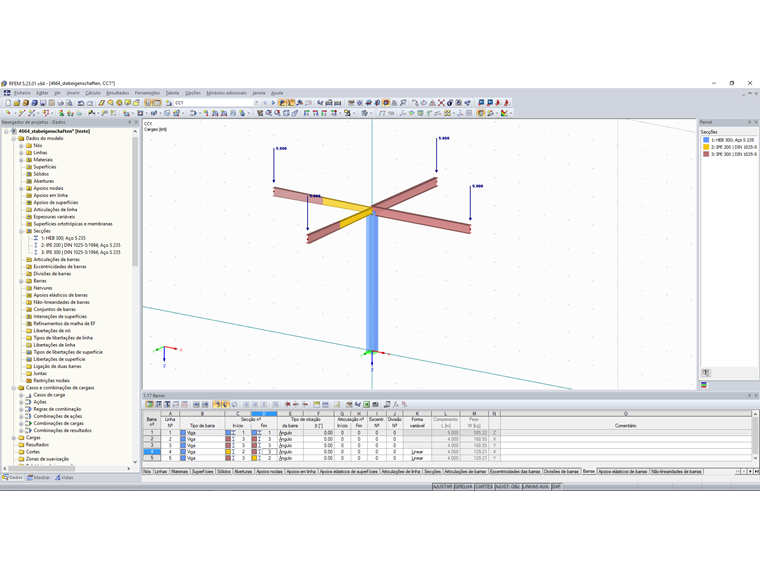This screenshot has width=760, height=570.
Task: Select 'Superfícies' in the navigator tree
Action: pyautogui.click(x=45, y=167)
